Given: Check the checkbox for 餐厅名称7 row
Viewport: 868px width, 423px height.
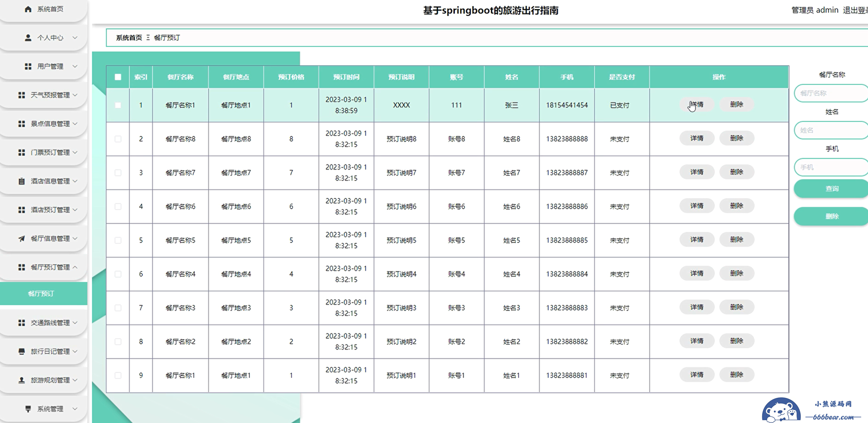Looking at the screenshot, I should [x=118, y=173].
